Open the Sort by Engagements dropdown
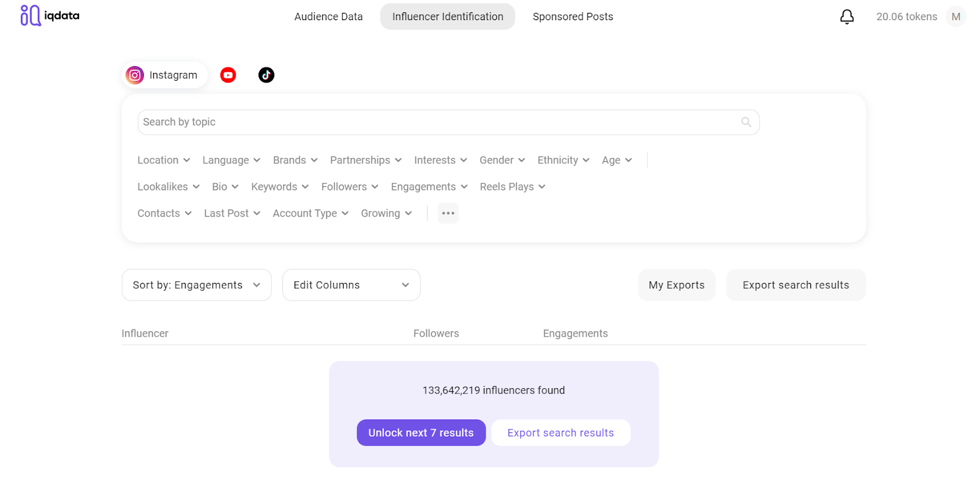The height and width of the screenshot is (488, 980). tap(196, 285)
